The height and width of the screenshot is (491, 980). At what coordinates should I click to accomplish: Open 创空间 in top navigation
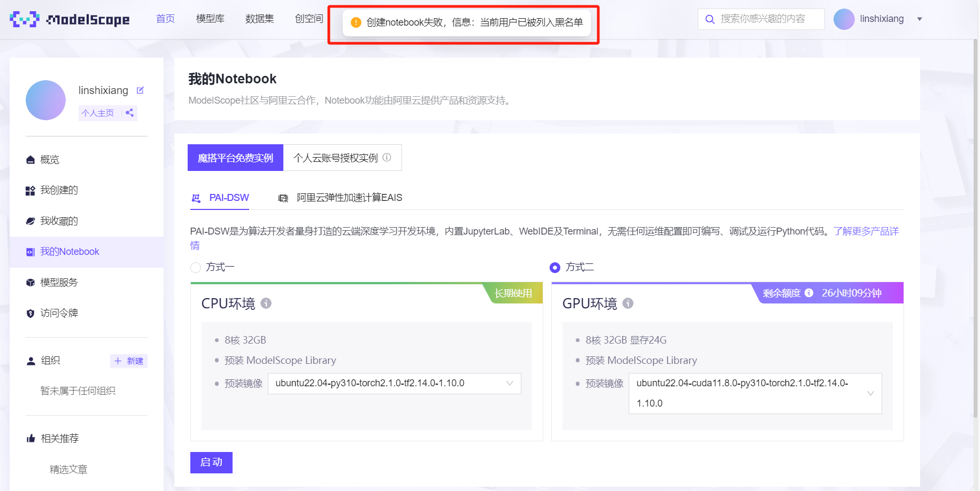pos(309,19)
